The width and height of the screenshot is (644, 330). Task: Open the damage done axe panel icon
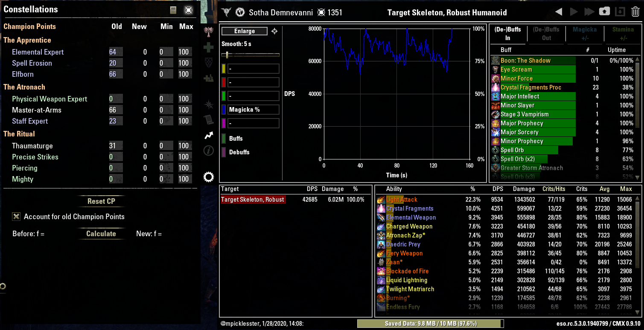(x=208, y=32)
